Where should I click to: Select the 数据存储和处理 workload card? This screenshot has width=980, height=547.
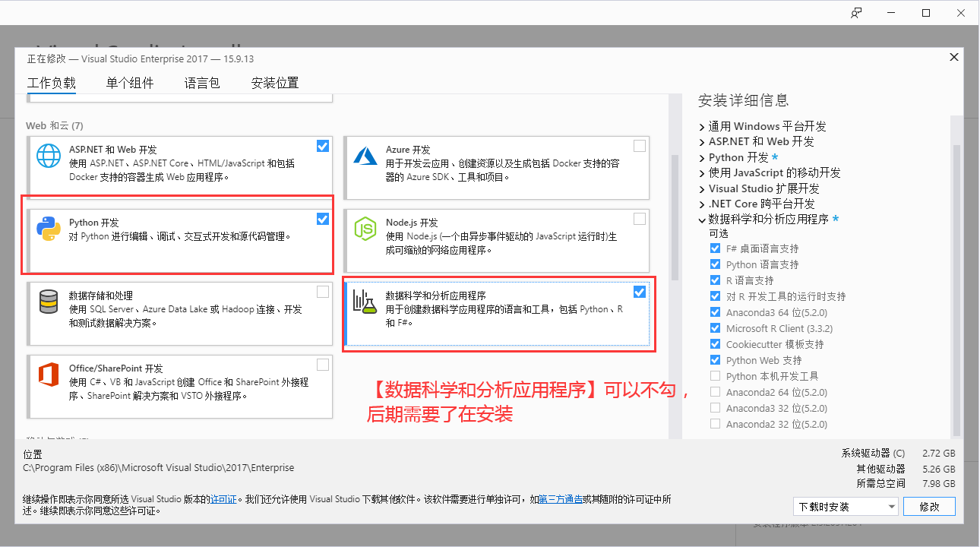(x=179, y=314)
